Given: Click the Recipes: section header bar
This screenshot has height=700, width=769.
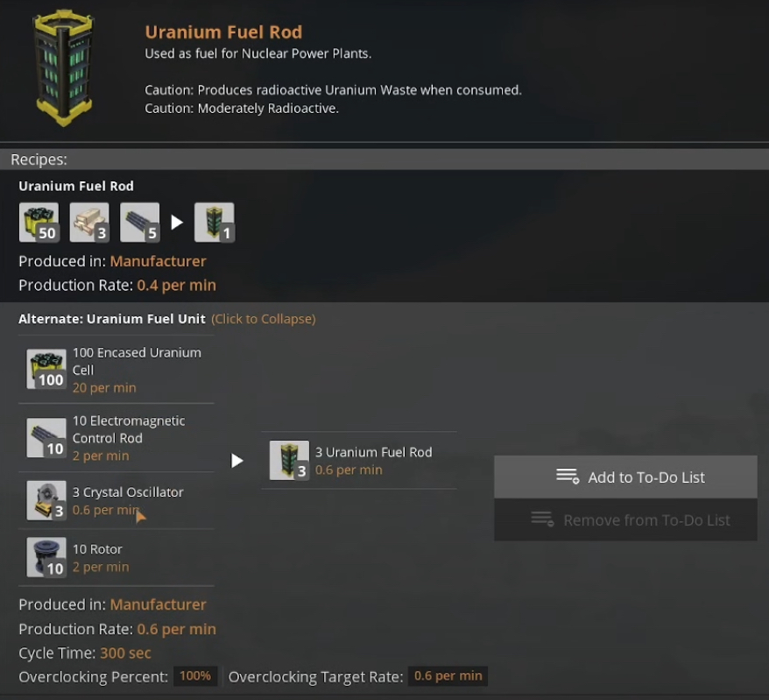Looking at the screenshot, I should pos(384,159).
